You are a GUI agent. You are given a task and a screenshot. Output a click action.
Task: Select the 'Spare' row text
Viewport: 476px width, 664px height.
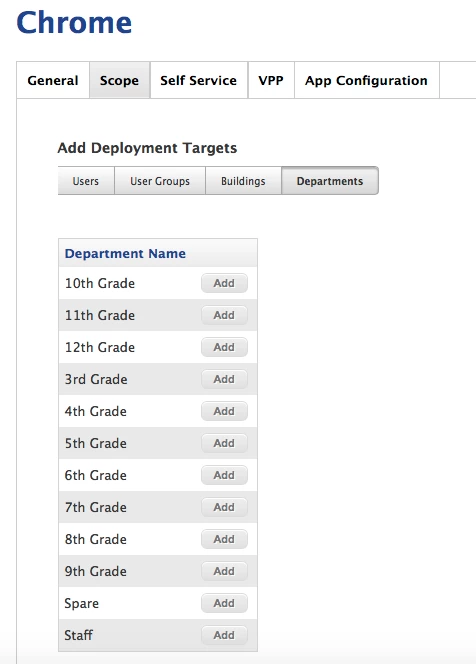coord(81,603)
